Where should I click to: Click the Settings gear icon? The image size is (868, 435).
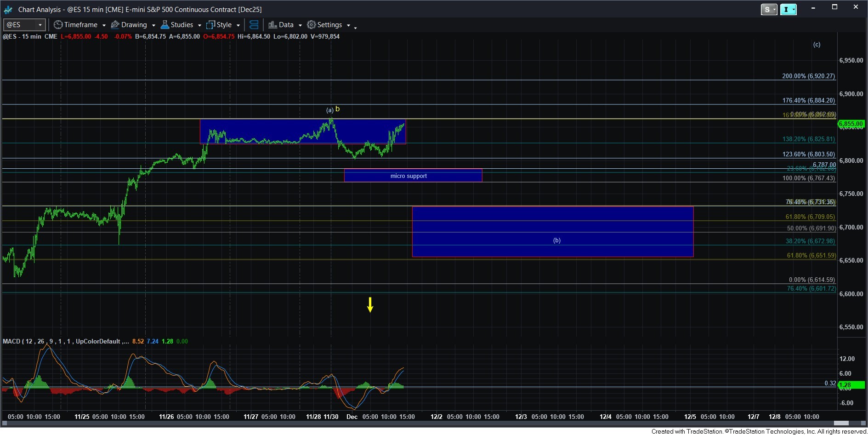(x=312, y=25)
